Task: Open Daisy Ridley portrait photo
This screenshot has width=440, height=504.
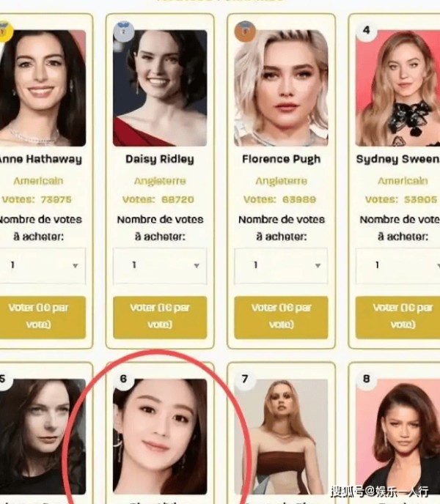Action: 160,88
